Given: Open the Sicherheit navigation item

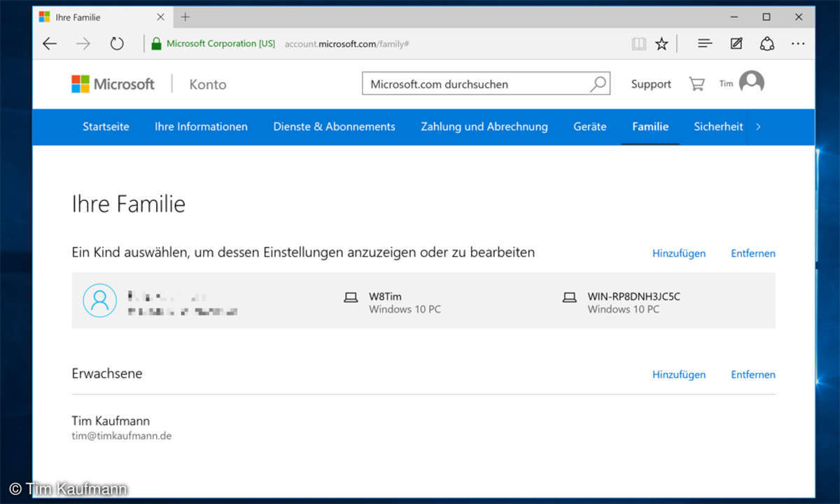Looking at the screenshot, I should 718,127.
